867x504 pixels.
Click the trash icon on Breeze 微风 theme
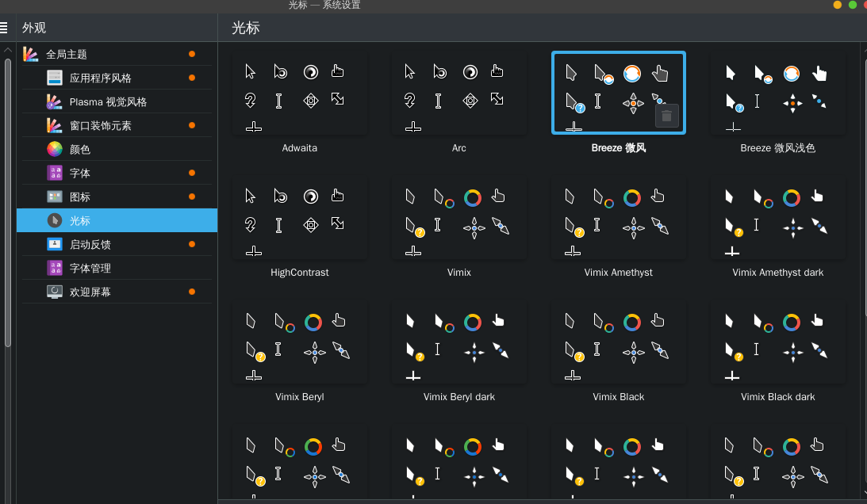[666, 116]
